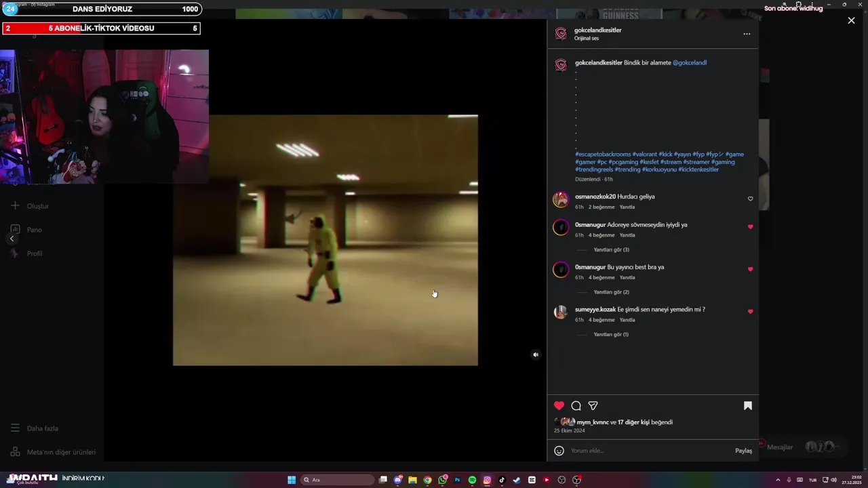Screen dimensions: 868x488
Task: Open the gokcelandkesitler username in the post header
Action: 598,30
